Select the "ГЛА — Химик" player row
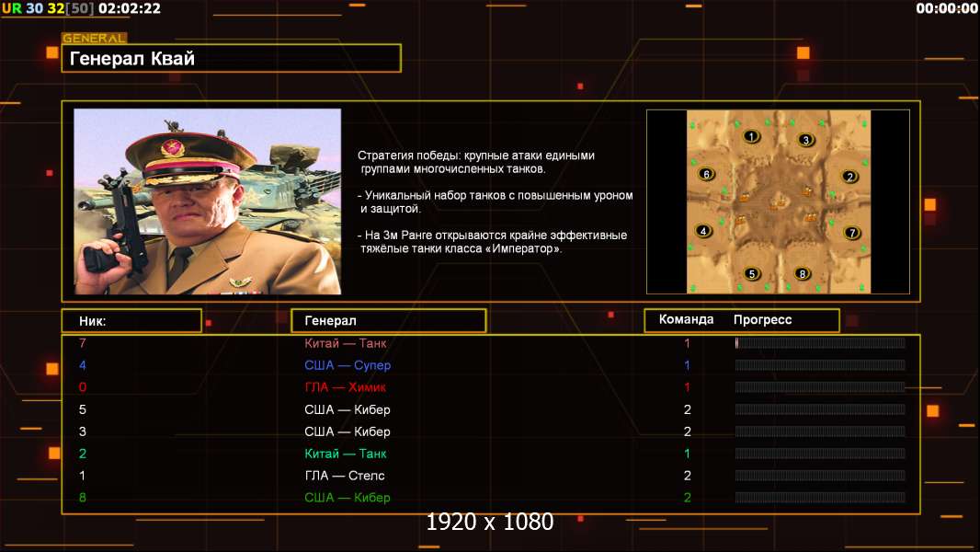The height and width of the screenshot is (552, 980). pyautogui.click(x=346, y=387)
